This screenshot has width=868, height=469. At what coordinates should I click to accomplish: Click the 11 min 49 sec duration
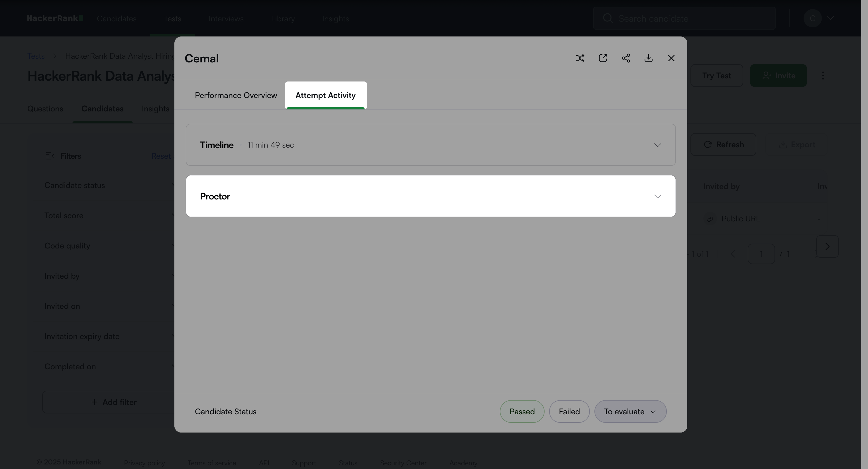tap(271, 145)
